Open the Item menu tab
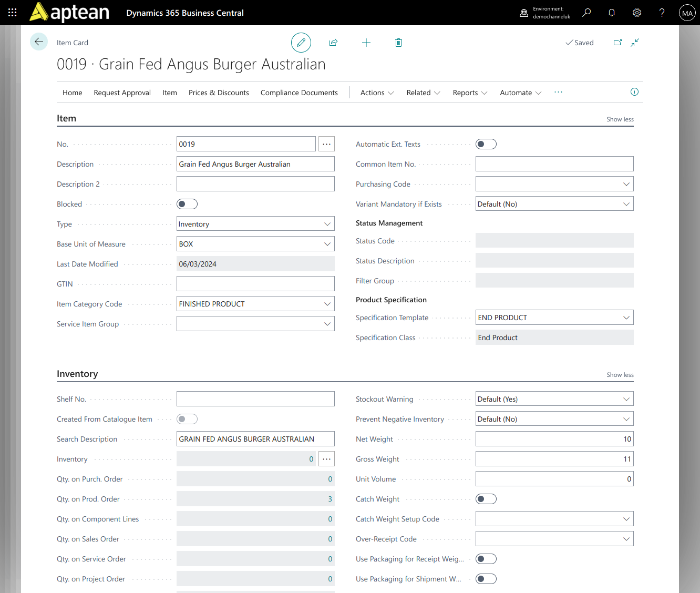The height and width of the screenshot is (593, 700). point(170,93)
